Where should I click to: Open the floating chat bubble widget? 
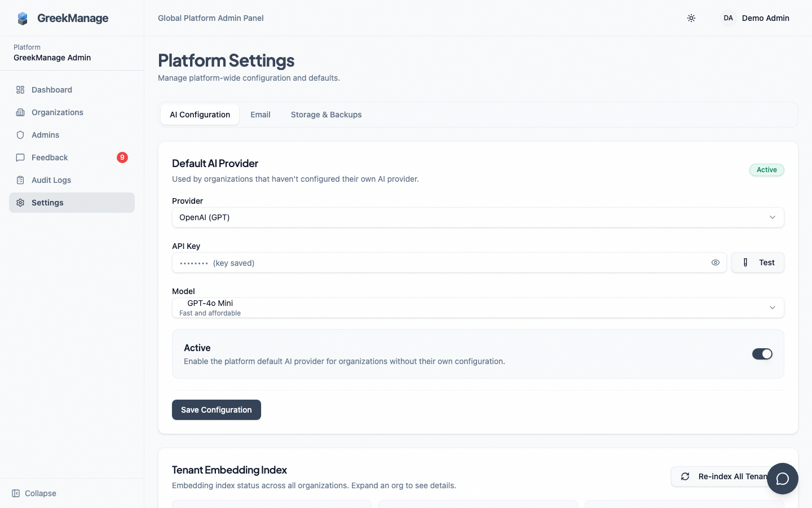(x=783, y=479)
